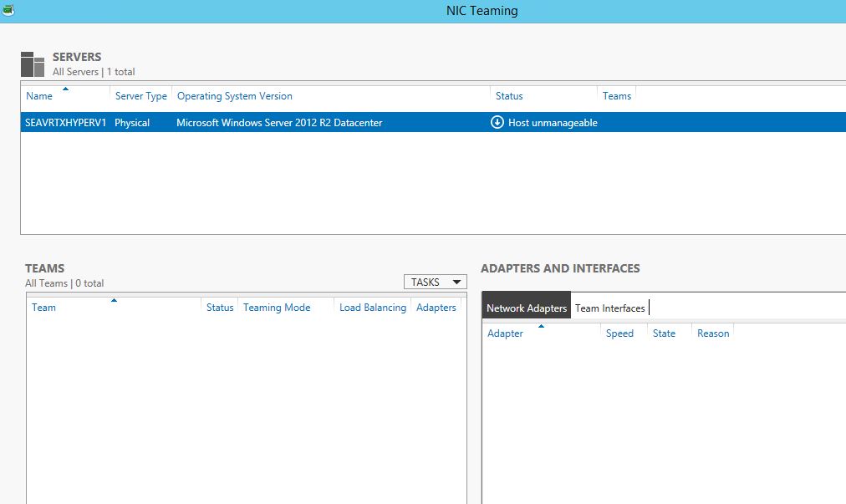Click the Servers tile icon
This screenshot has height=504, width=846.
(x=33, y=64)
